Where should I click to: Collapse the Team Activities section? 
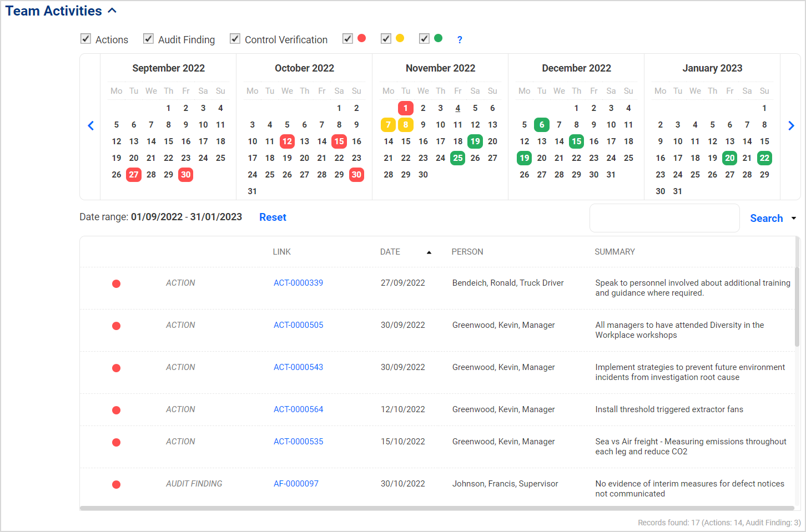(112, 10)
